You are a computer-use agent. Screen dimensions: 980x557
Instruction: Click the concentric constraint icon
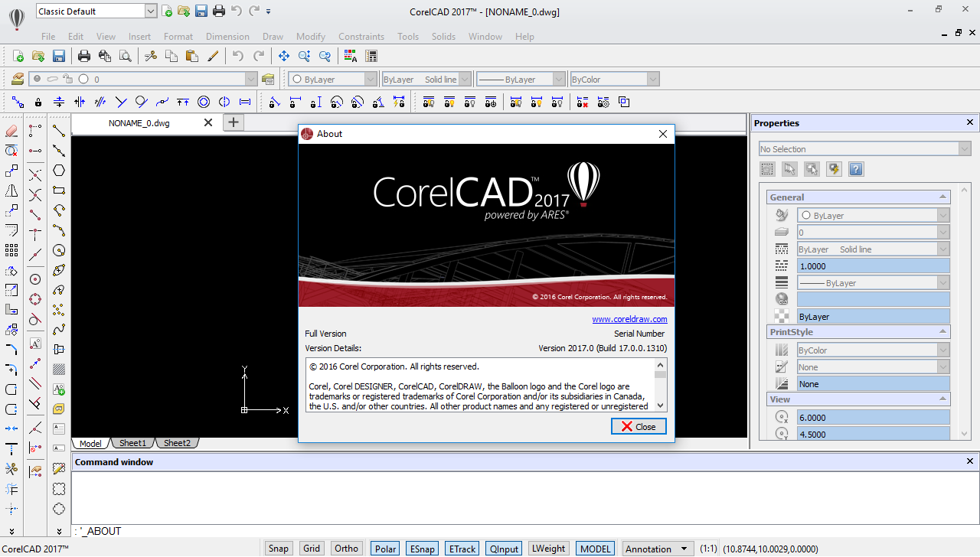(204, 102)
